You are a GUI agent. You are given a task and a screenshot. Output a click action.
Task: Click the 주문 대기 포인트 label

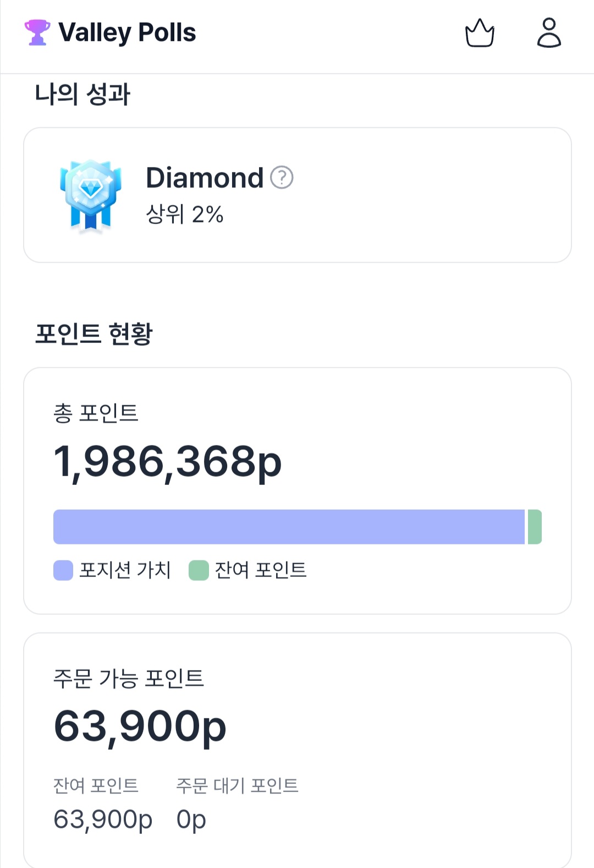point(237,785)
